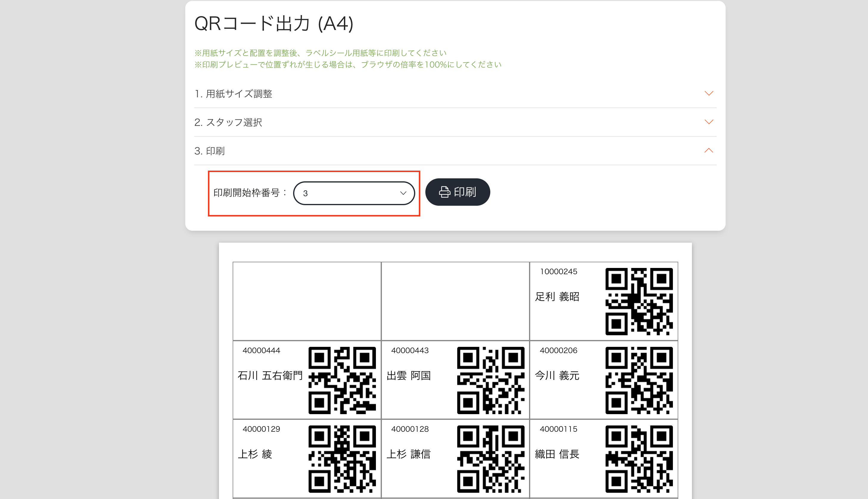This screenshot has height=499, width=868.
Task: Click the staff ID 40000128
Action: [x=410, y=429]
